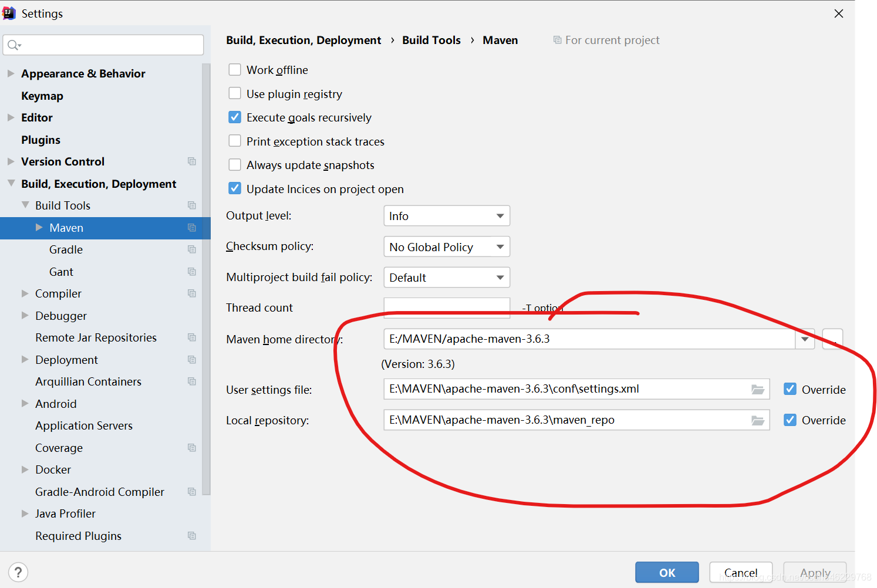Click the User settings file path field
Viewport: 877px width, 588px height.
(x=576, y=389)
